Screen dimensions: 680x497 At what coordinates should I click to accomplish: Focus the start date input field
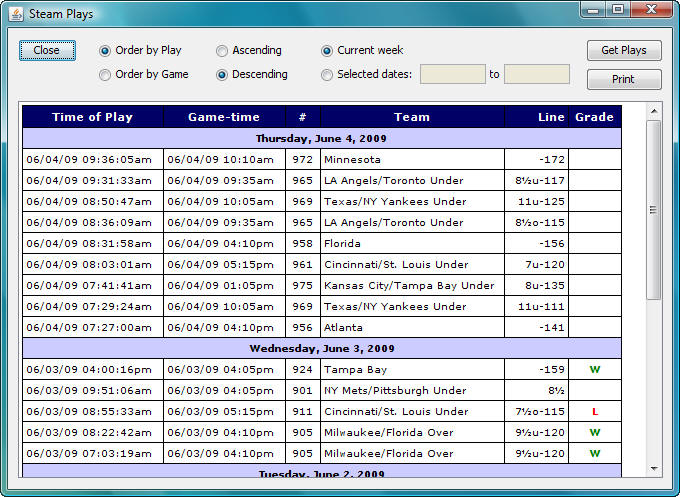453,74
